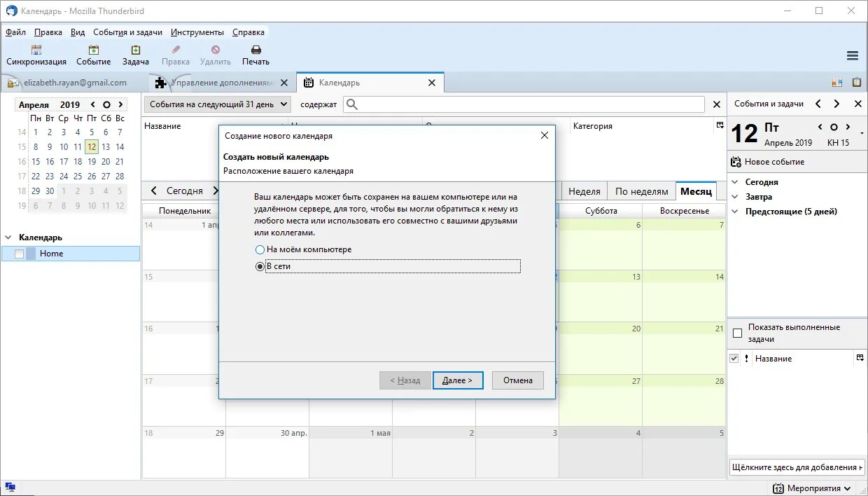Open the Справка menu
868x496 pixels.
[248, 32]
